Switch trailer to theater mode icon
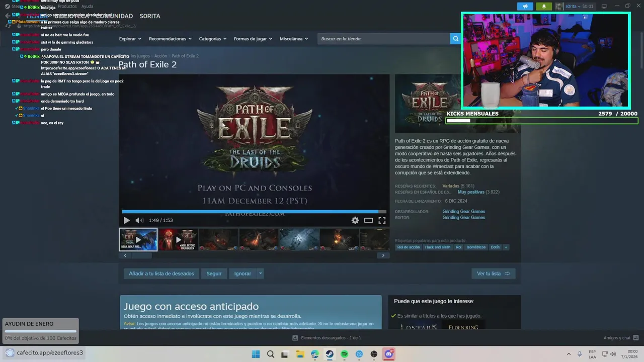 click(369, 220)
